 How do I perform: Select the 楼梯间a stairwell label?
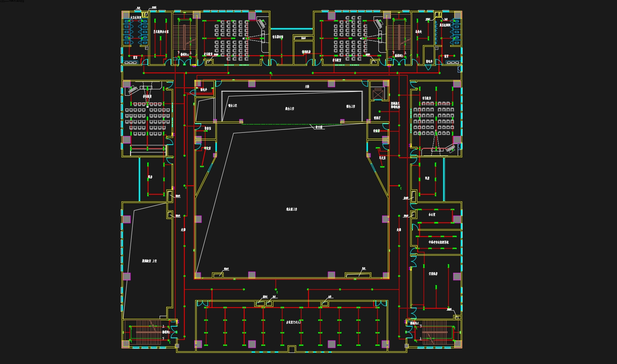(185, 55)
